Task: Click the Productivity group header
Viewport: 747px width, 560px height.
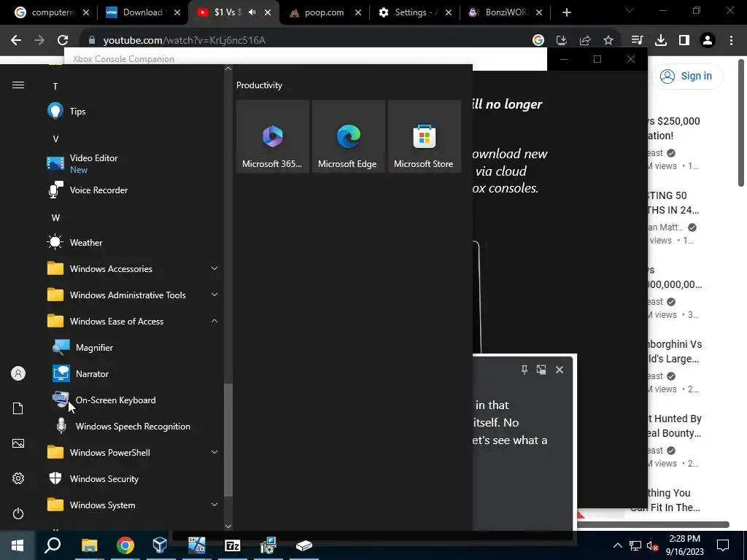Action: (x=259, y=85)
